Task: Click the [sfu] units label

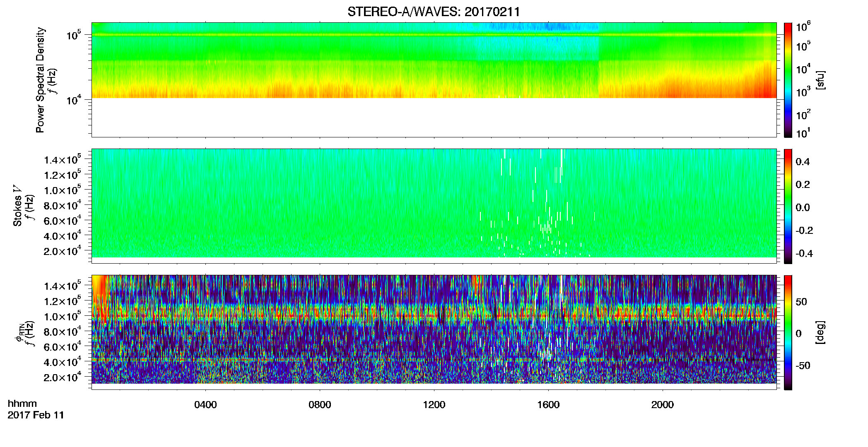Action: 820,80
